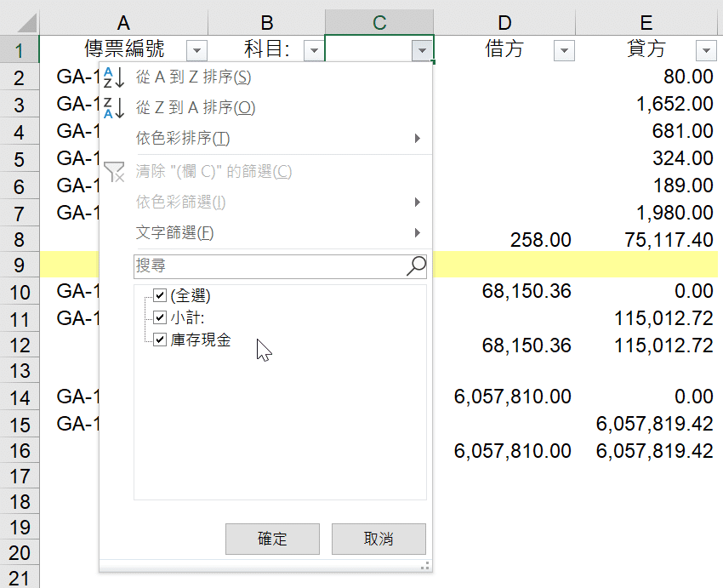Select column B header
Screen dimensions: 723x588
click(267, 23)
